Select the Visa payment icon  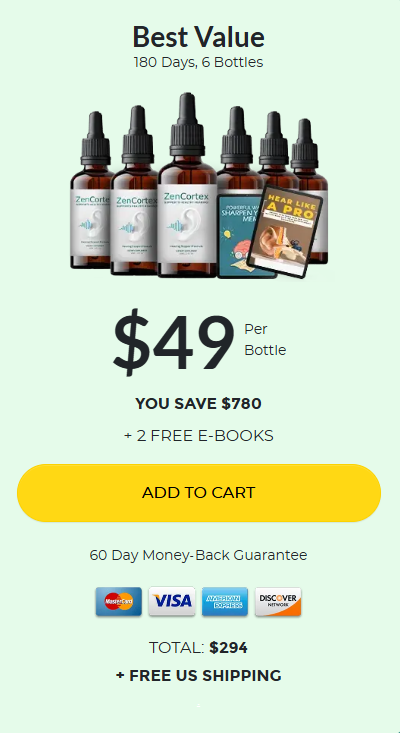pos(172,602)
